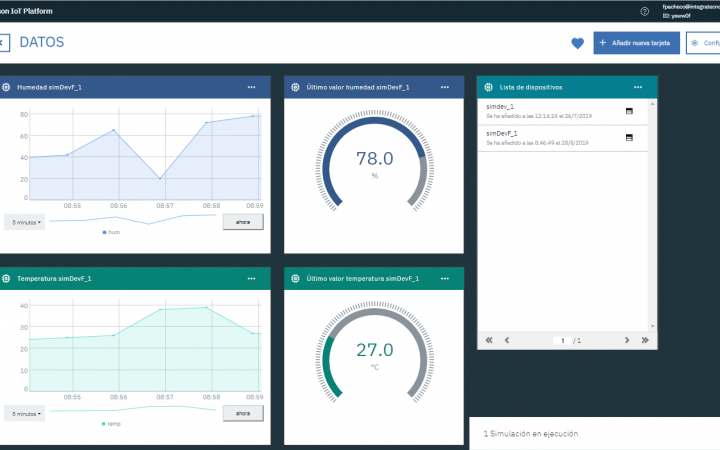This screenshot has height=450, width=720.
Task: Click the back arrow beside DATOS
Action: pos(4,43)
